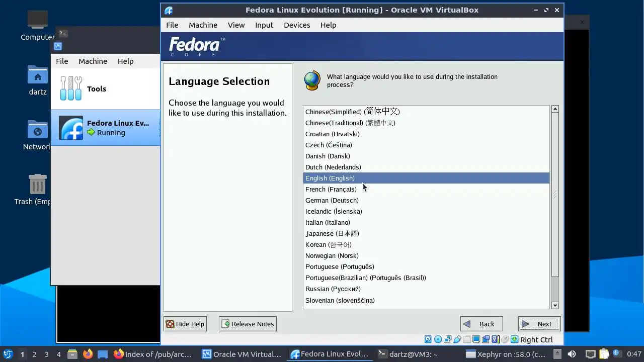Select French (Français) language
This screenshot has width=644, height=362.
426,189
